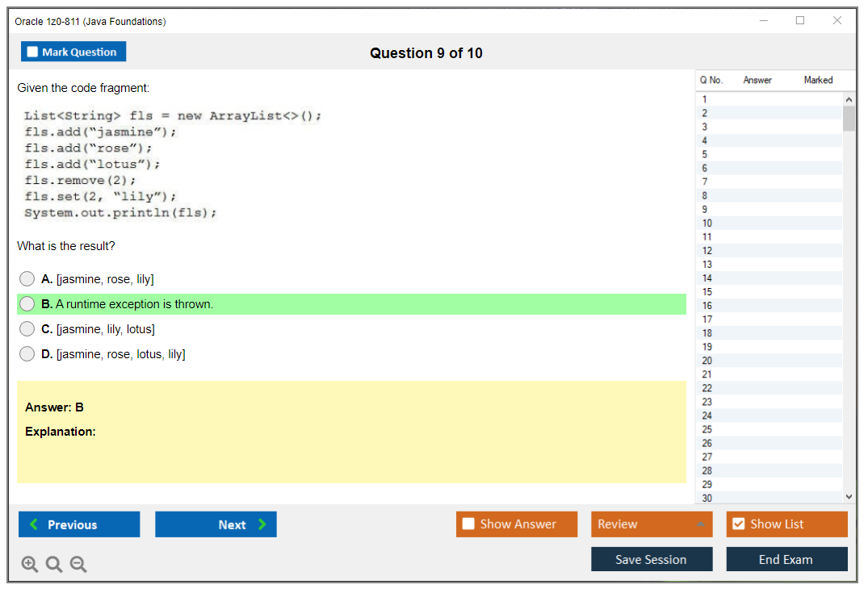This screenshot has width=868, height=593.
Task: Click the question list scrollbar down arrow
Action: 849,496
